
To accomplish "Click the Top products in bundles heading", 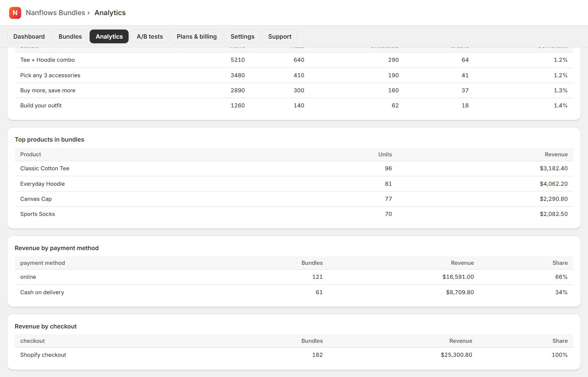I will [50, 140].
